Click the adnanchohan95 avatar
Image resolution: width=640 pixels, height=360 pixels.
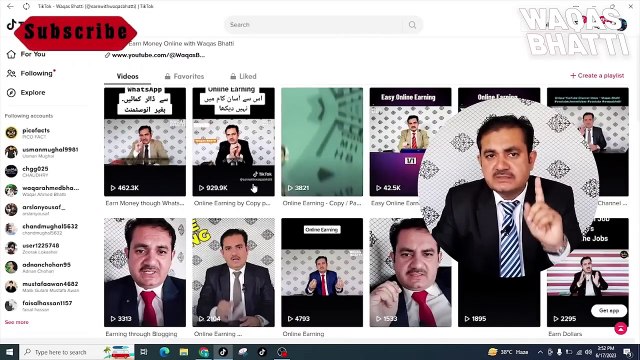(11, 267)
